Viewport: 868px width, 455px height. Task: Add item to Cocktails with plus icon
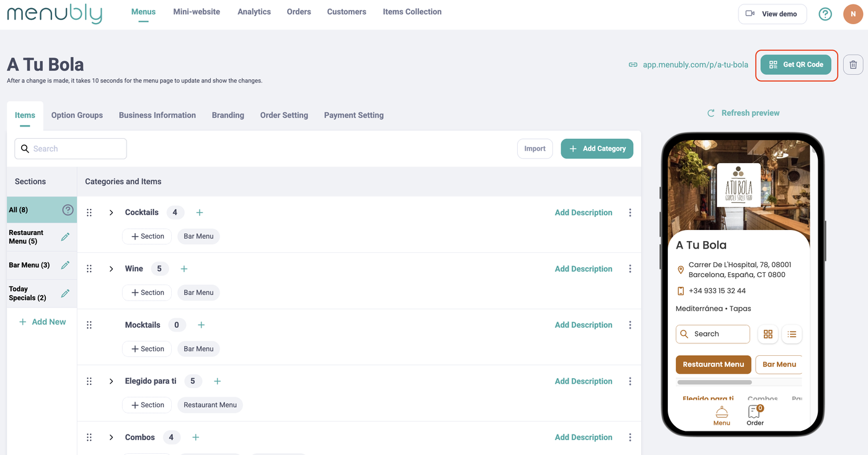click(x=200, y=213)
